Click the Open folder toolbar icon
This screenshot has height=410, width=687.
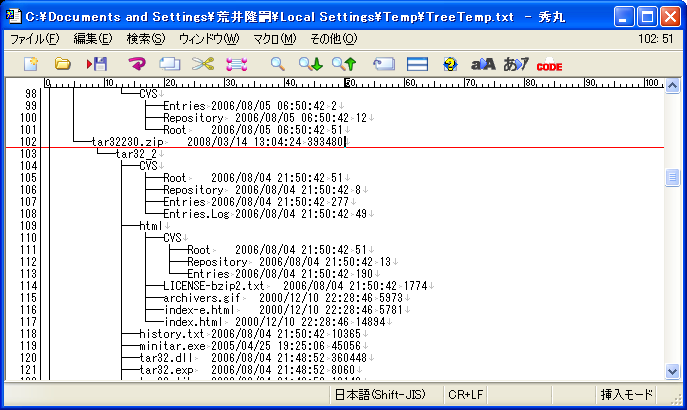62,64
